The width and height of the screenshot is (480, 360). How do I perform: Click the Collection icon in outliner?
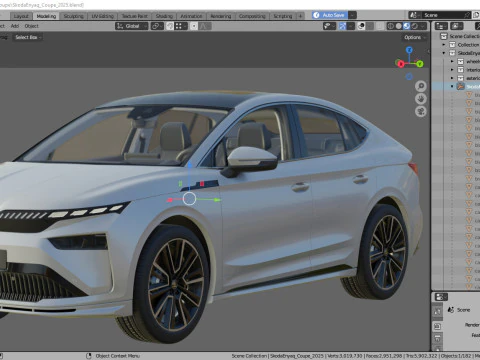pyautogui.click(x=452, y=45)
